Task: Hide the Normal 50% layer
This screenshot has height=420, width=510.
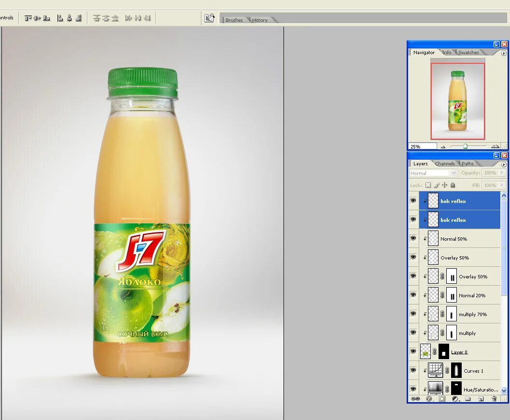Action: pos(413,238)
